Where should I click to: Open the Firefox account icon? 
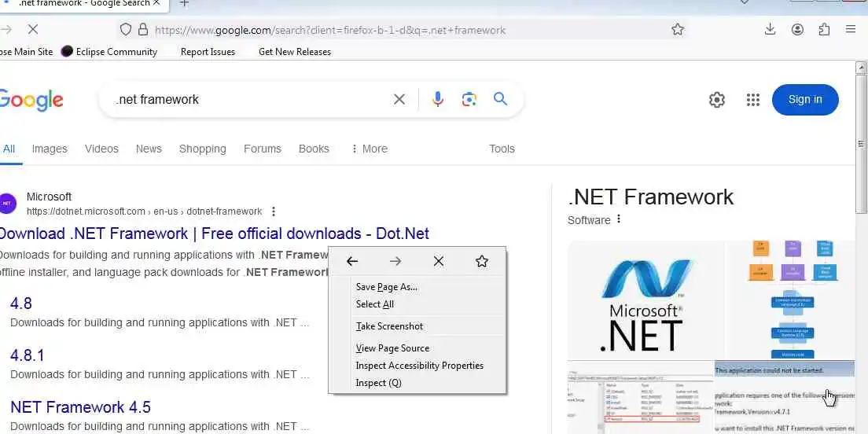797,29
